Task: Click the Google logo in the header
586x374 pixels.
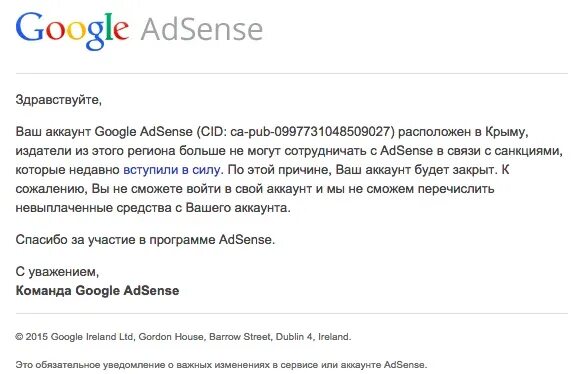Action: [x=72, y=31]
